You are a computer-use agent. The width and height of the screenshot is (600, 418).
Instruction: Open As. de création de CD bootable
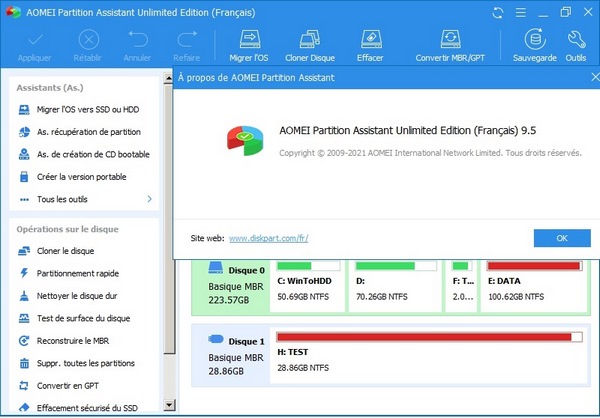click(x=84, y=155)
